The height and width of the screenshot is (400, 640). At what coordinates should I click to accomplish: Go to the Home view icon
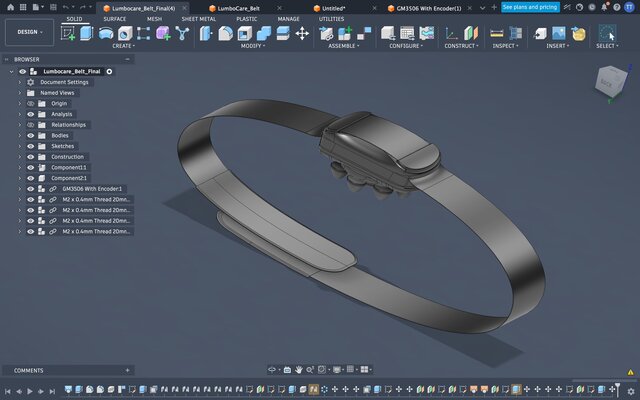point(10,7)
